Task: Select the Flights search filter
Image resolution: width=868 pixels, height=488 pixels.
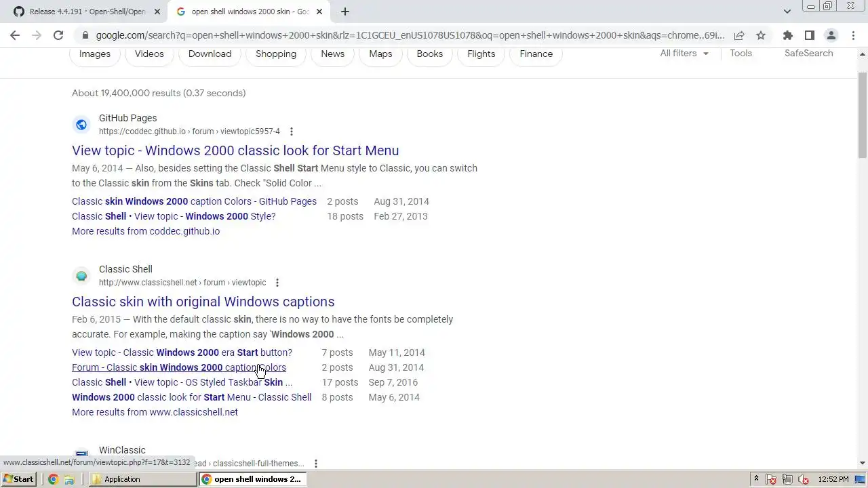Action: point(481,54)
